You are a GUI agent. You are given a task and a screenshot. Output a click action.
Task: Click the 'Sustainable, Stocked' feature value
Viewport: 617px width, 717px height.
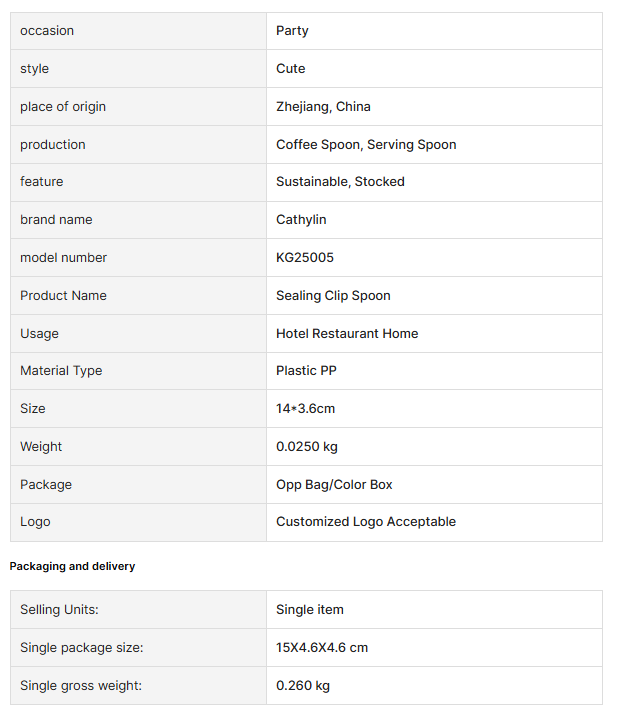pos(340,182)
